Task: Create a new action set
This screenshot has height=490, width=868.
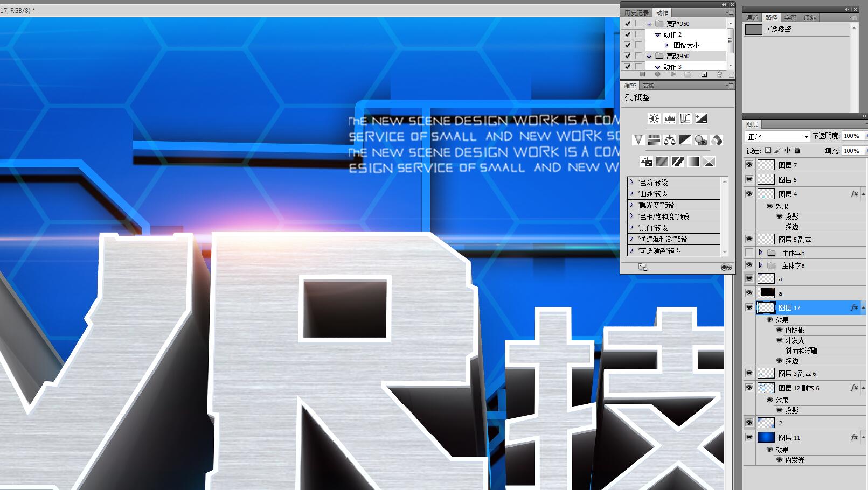Action: [x=688, y=74]
